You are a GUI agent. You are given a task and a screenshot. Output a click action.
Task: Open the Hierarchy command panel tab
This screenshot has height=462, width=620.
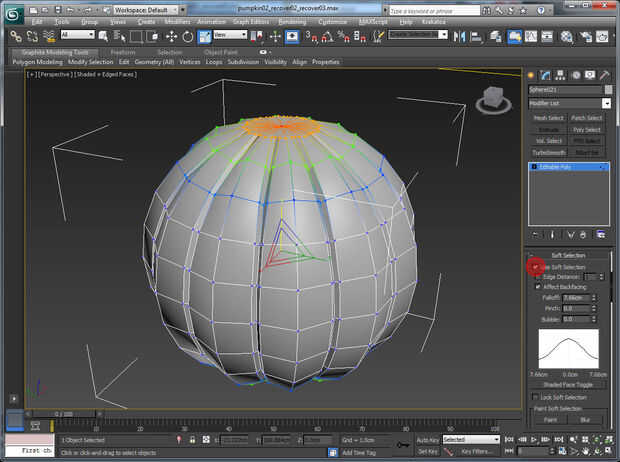click(559, 75)
